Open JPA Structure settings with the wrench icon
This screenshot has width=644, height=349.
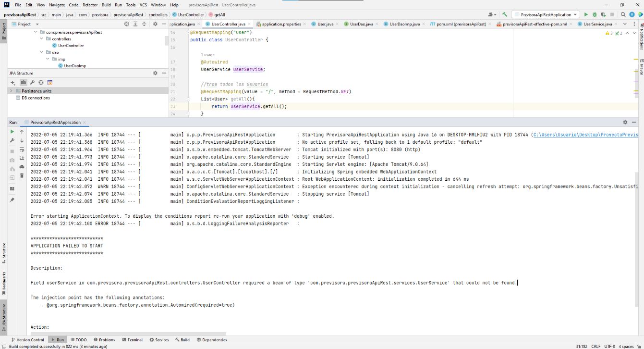pyautogui.click(x=33, y=82)
